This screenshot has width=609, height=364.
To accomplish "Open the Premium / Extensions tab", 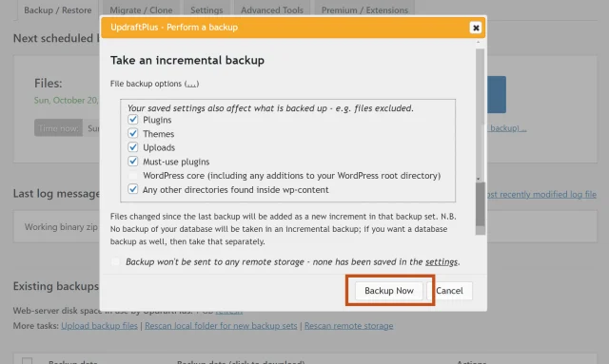I will 364,10.
